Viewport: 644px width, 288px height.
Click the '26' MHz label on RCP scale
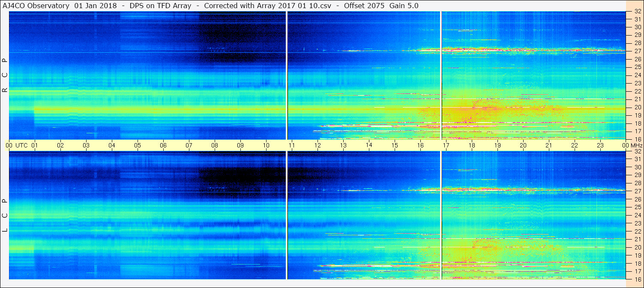(x=637, y=59)
